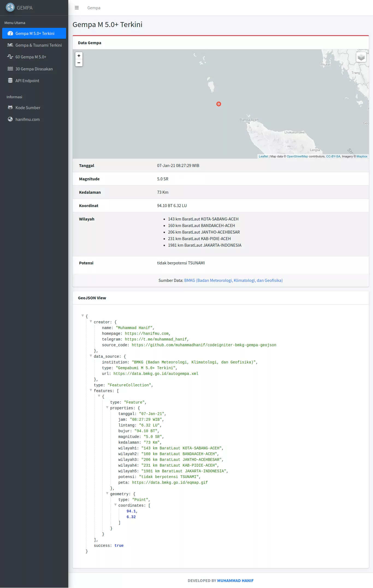The height and width of the screenshot is (588, 373).
Task: Open 30 Gempa Dirasakan menu item
Action: [x=34, y=69]
